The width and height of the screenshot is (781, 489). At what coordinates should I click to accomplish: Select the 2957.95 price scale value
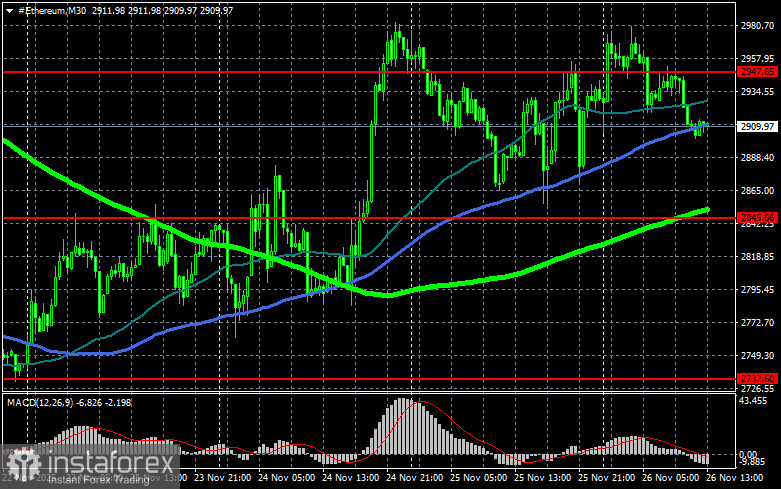(x=757, y=59)
